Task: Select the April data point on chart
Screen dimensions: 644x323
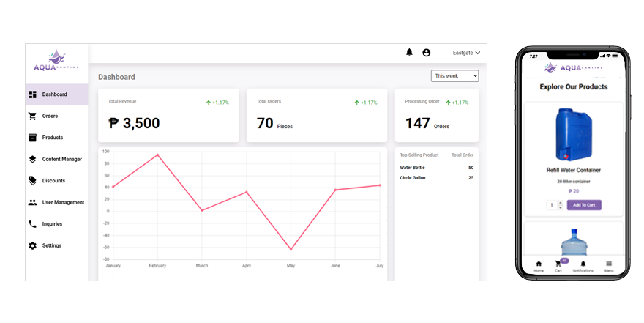Action: click(247, 192)
